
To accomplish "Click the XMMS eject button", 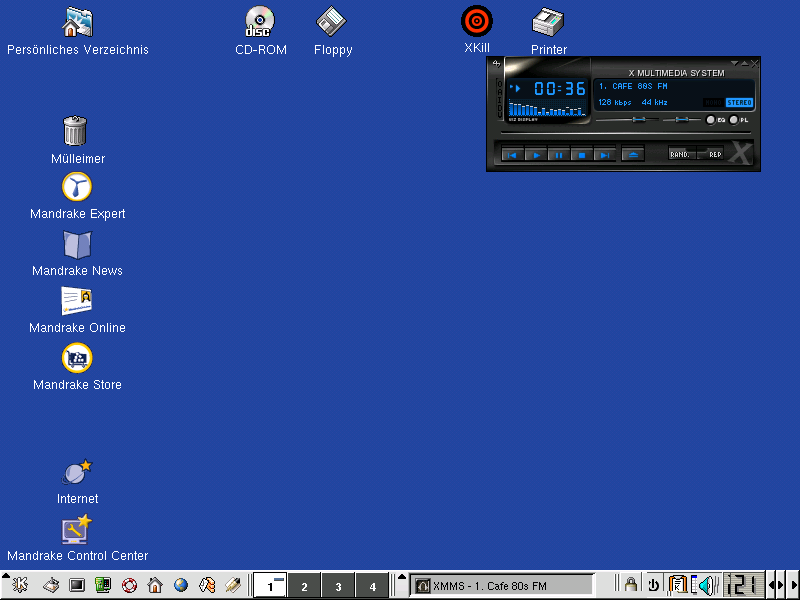I will pyautogui.click(x=633, y=155).
